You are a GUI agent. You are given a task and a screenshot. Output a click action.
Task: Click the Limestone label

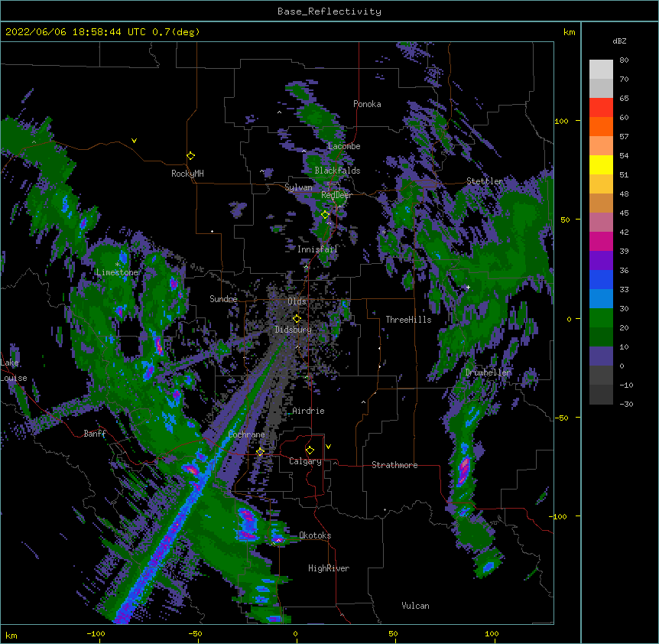click(x=117, y=272)
